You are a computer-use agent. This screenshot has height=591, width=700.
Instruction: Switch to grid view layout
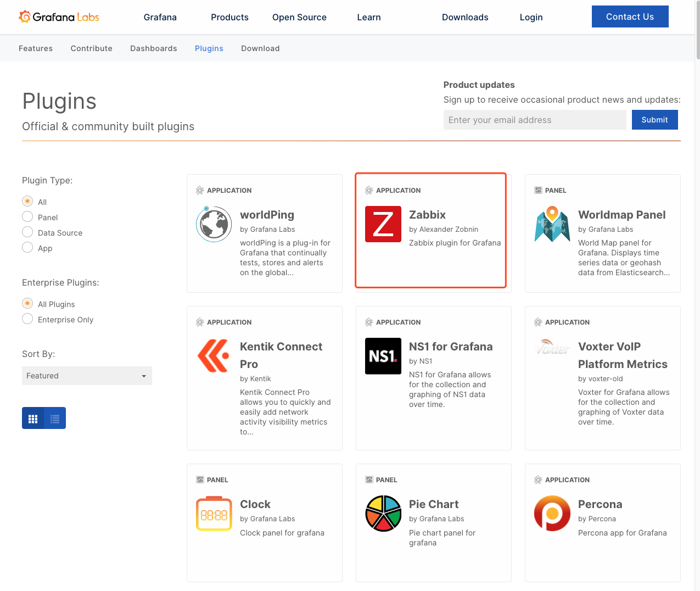[33, 419]
